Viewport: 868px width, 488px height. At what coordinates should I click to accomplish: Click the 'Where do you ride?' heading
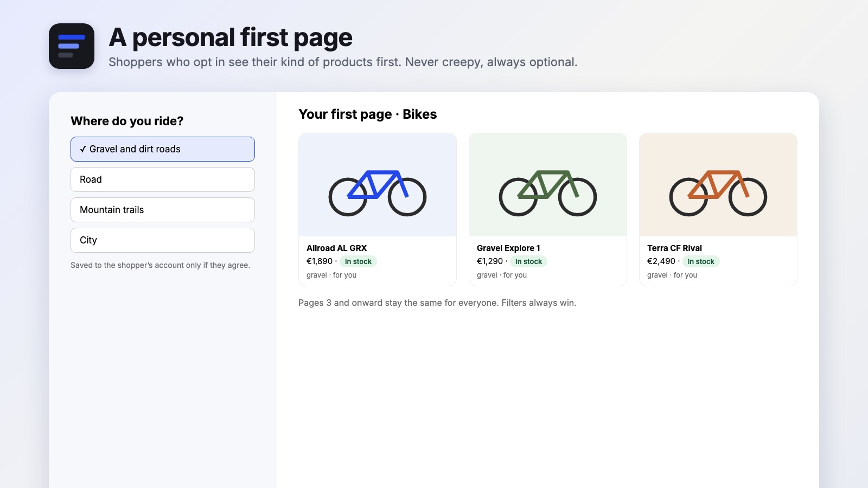tap(127, 121)
